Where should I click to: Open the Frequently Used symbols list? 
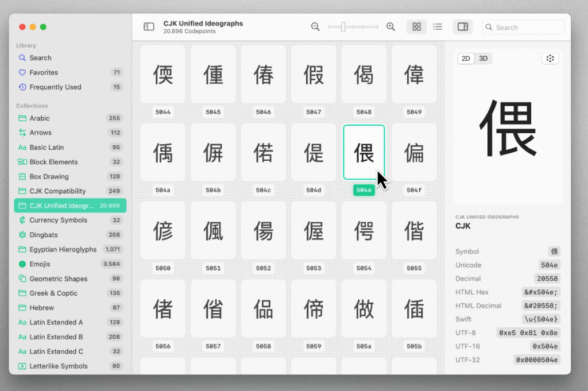[x=53, y=87]
